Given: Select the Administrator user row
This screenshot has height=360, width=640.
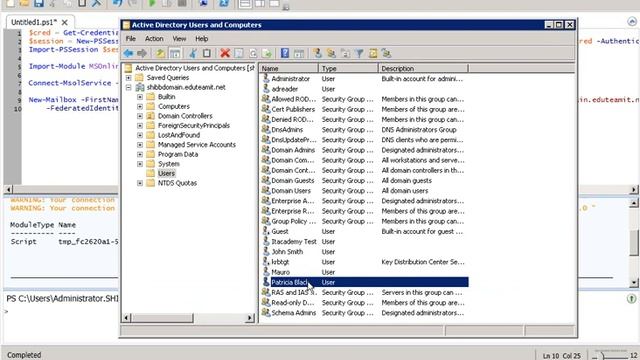Looking at the screenshot, I should pos(364,79).
